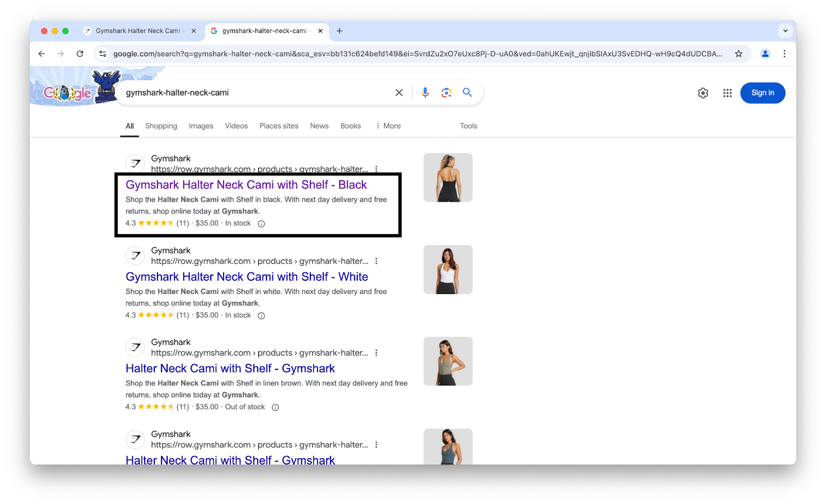Screen dimensions: 826x504
Task: Click info icon next to Out of stock
Action: pos(275,408)
